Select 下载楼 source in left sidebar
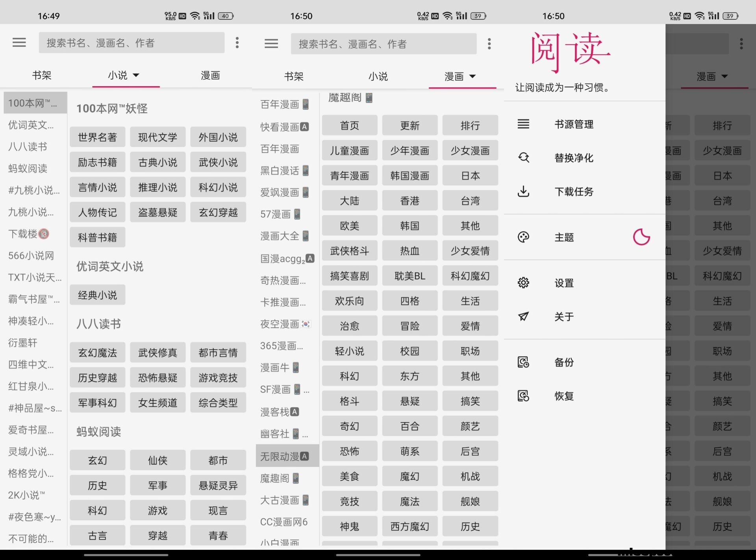 [x=35, y=234]
